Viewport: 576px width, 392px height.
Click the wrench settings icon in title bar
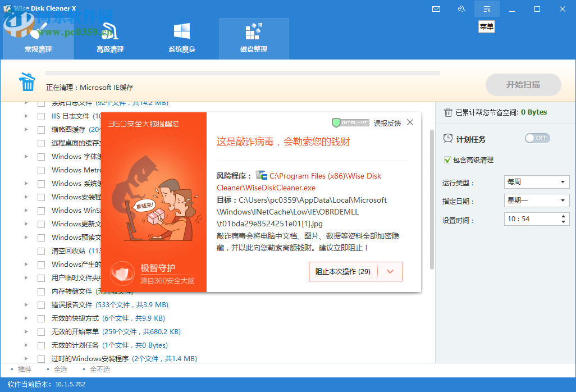(x=461, y=9)
